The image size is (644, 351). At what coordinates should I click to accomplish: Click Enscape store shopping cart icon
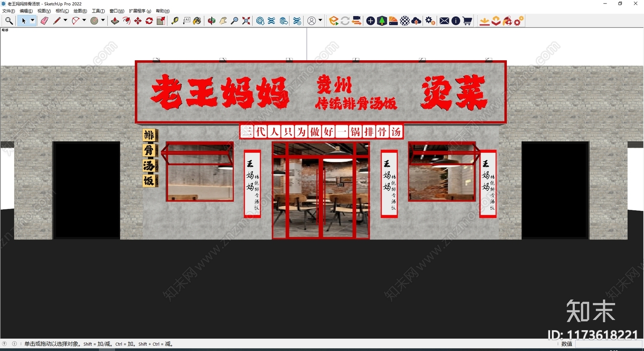[x=467, y=21]
